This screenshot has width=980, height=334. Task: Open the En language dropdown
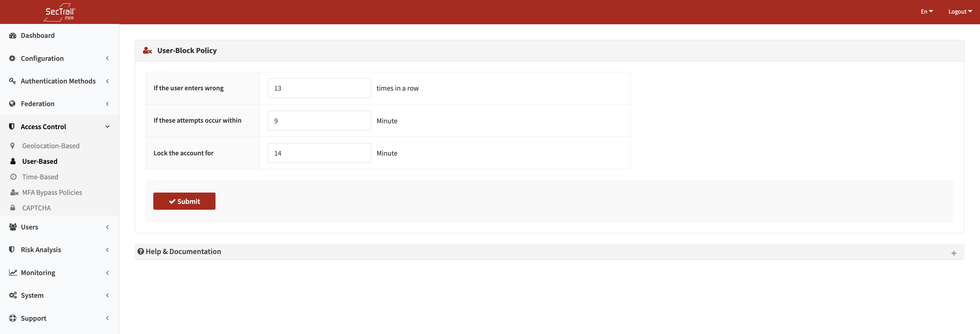click(x=926, y=12)
